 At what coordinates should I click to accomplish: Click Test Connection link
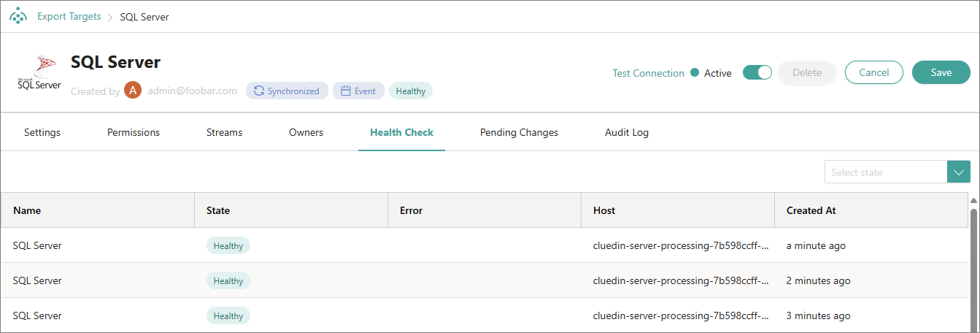point(649,73)
